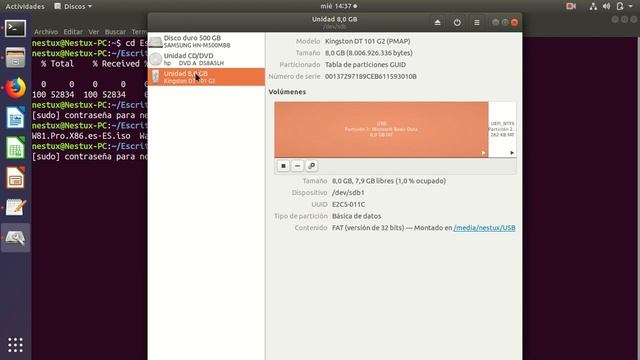
Task: Open Actividades overview
Action: pyautogui.click(x=25, y=6)
